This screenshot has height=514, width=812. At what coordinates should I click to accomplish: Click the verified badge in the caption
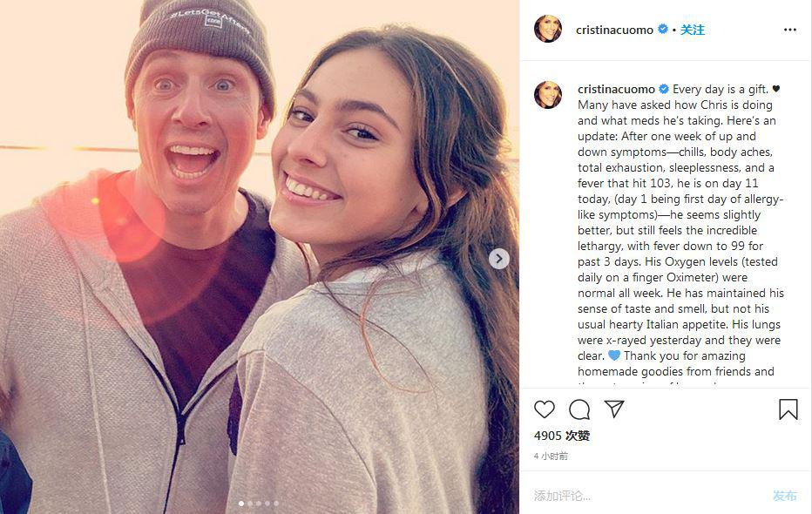(664, 89)
